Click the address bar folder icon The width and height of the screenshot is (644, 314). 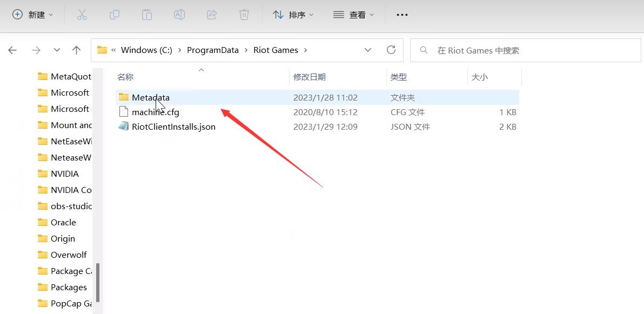tap(102, 50)
